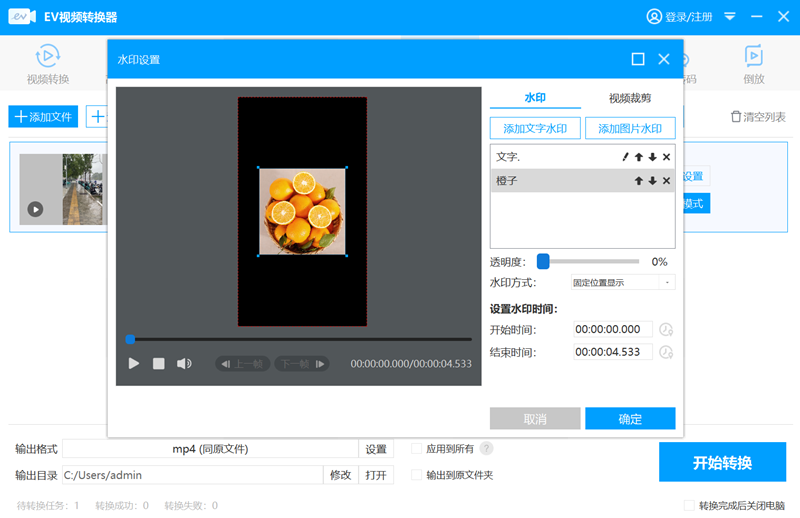Delete the 文字 watermark entry
The image size is (800, 518).
tap(666, 157)
